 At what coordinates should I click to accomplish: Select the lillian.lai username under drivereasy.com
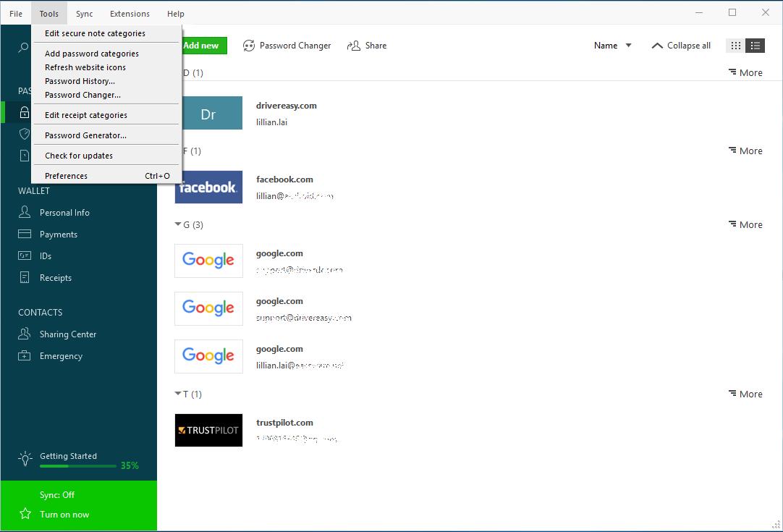[x=271, y=122]
